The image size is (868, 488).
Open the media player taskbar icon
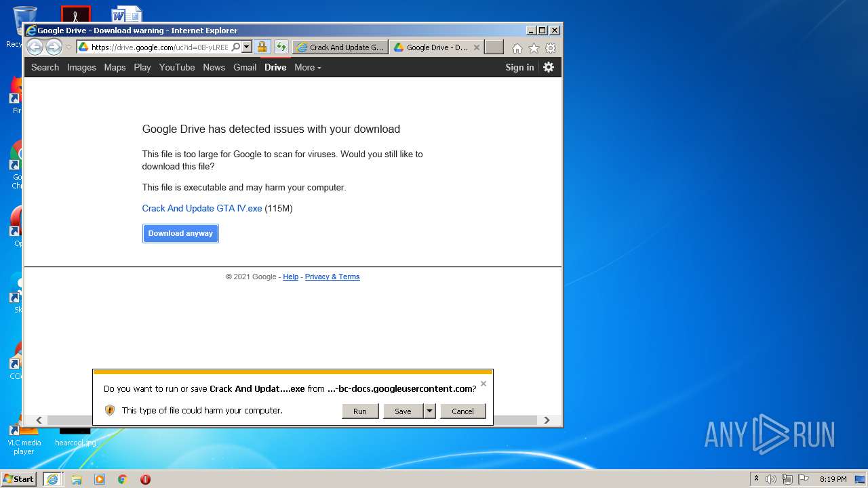tap(100, 479)
